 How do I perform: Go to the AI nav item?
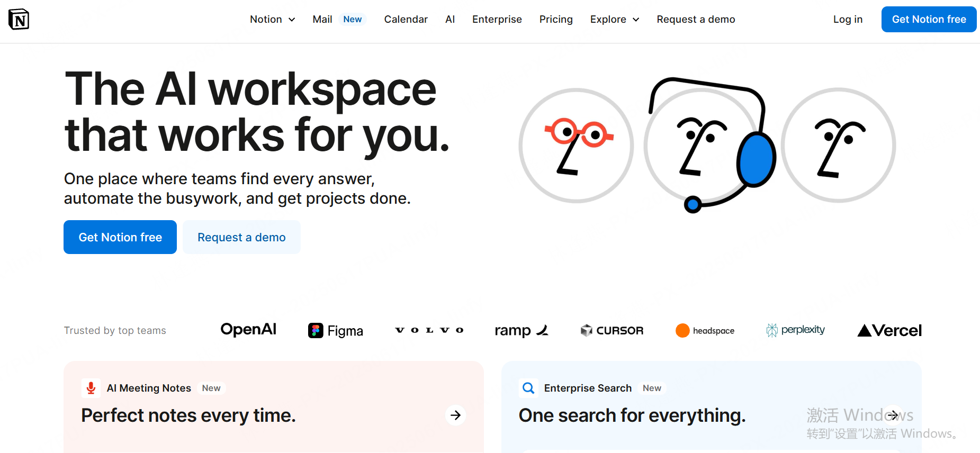pos(450,19)
